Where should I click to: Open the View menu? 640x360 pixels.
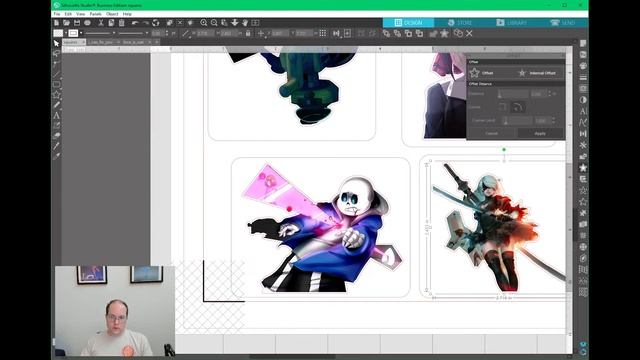[x=81, y=14]
